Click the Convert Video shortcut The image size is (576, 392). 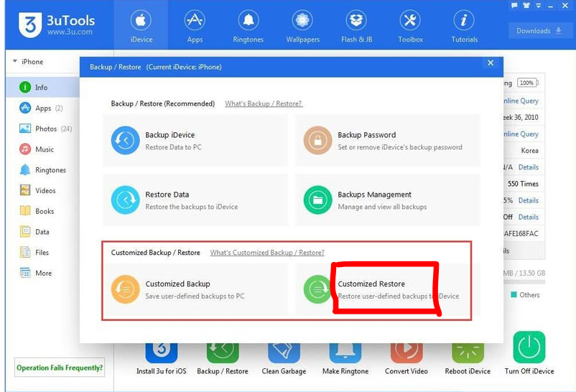point(407,359)
